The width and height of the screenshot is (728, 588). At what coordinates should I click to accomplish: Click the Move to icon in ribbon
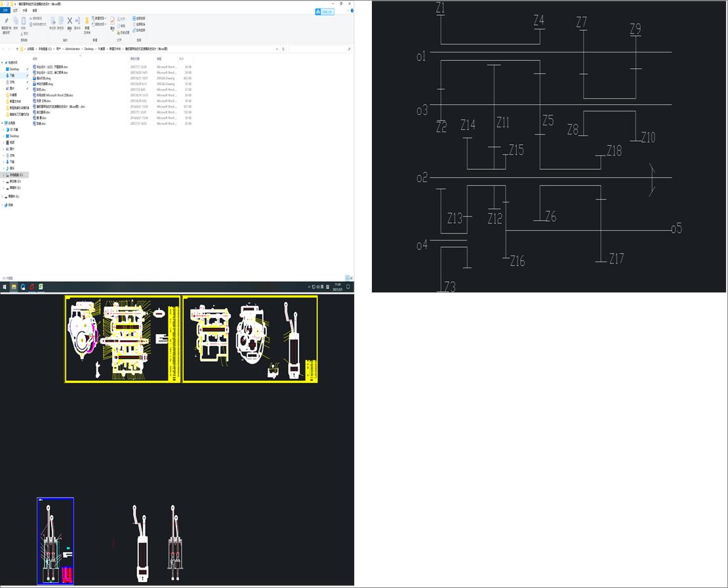[x=52, y=21]
